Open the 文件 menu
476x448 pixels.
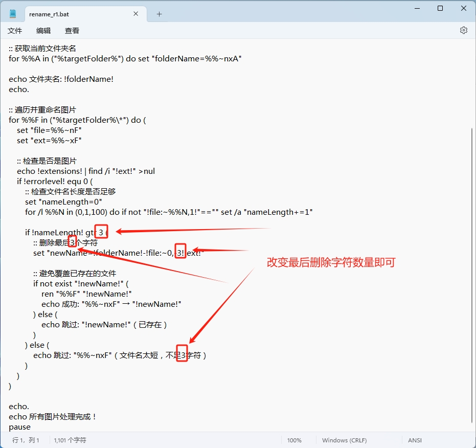coord(14,31)
